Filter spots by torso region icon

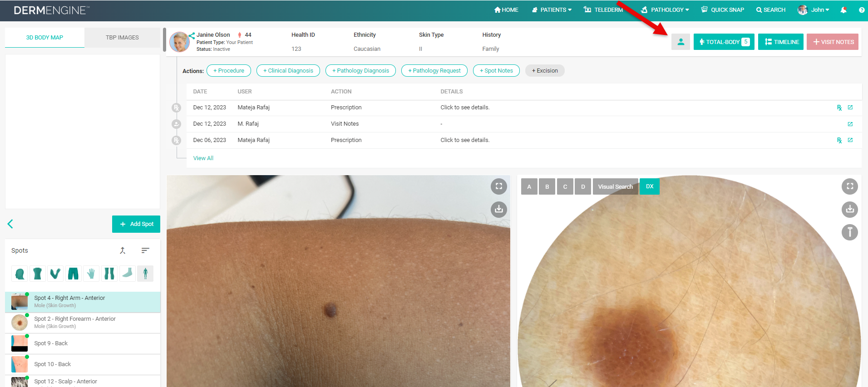click(37, 274)
